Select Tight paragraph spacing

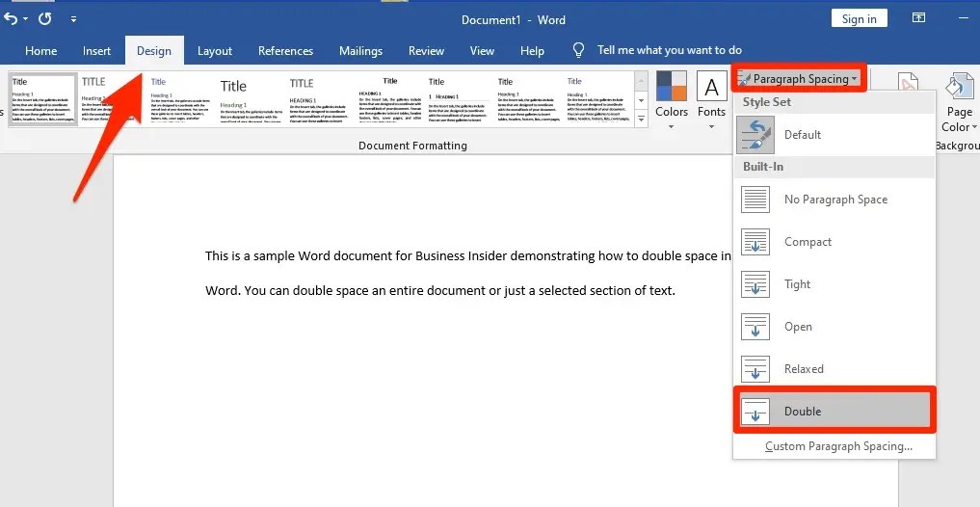click(834, 284)
